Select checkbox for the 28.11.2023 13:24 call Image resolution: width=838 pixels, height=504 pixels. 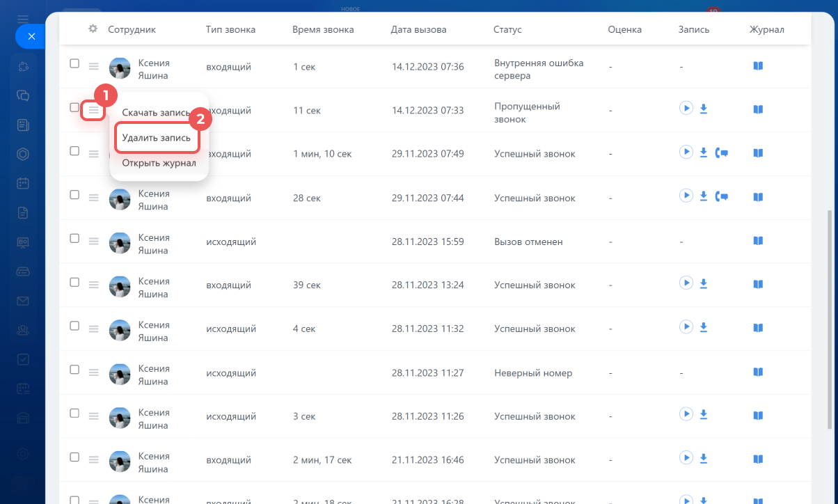click(74, 282)
